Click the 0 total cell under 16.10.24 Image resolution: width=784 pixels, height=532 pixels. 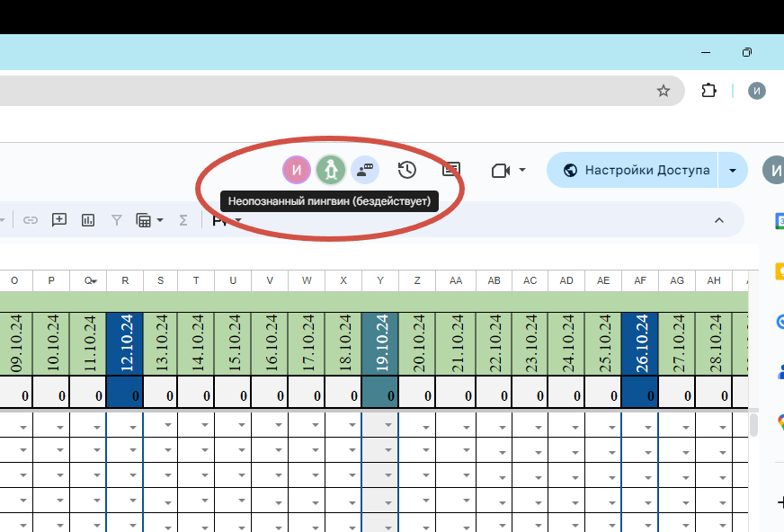(270, 392)
